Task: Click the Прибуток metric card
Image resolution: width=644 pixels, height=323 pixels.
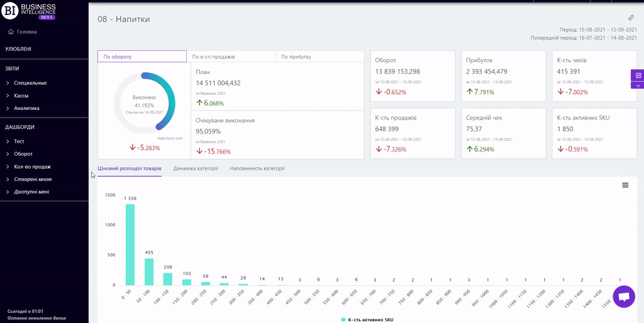Action: (x=503, y=75)
